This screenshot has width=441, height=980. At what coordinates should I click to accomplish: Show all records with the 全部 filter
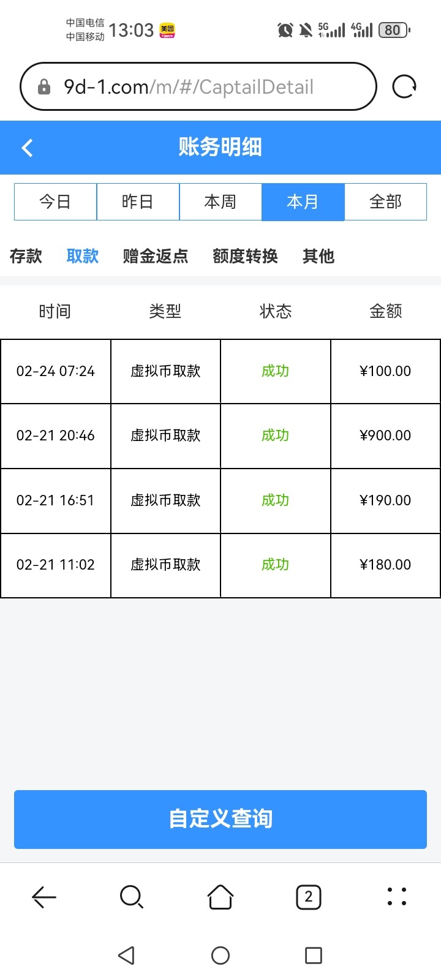[386, 202]
